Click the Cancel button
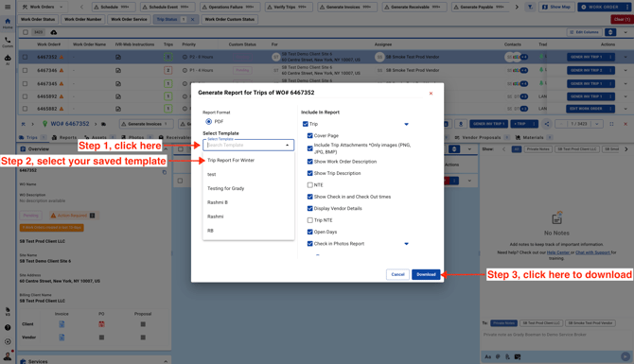 (397, 274)
